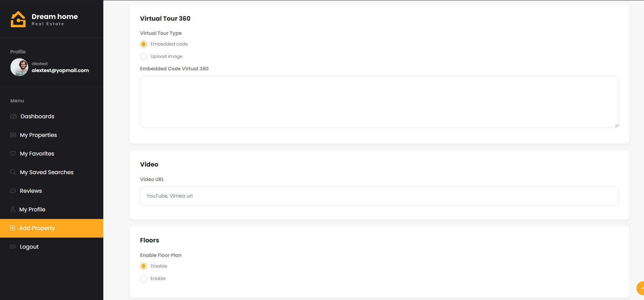Click the My Profile person icon
The width and height of the screenshot is (644, 300).
[x=13, y=209]
